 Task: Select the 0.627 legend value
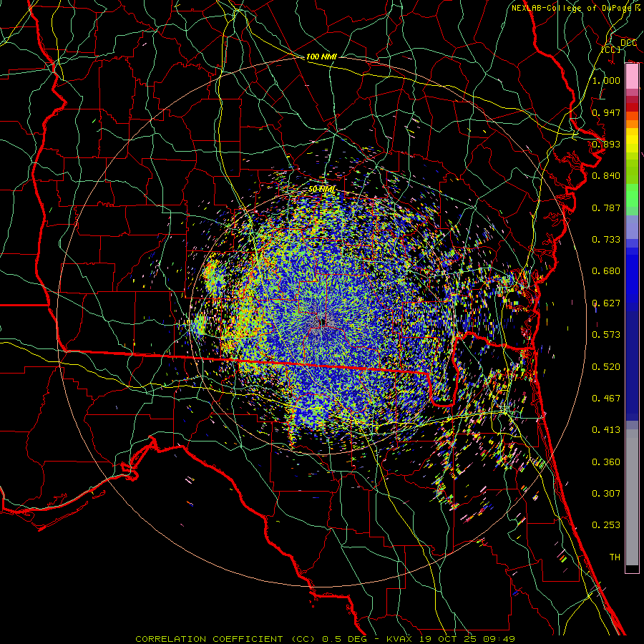(606, 303)
